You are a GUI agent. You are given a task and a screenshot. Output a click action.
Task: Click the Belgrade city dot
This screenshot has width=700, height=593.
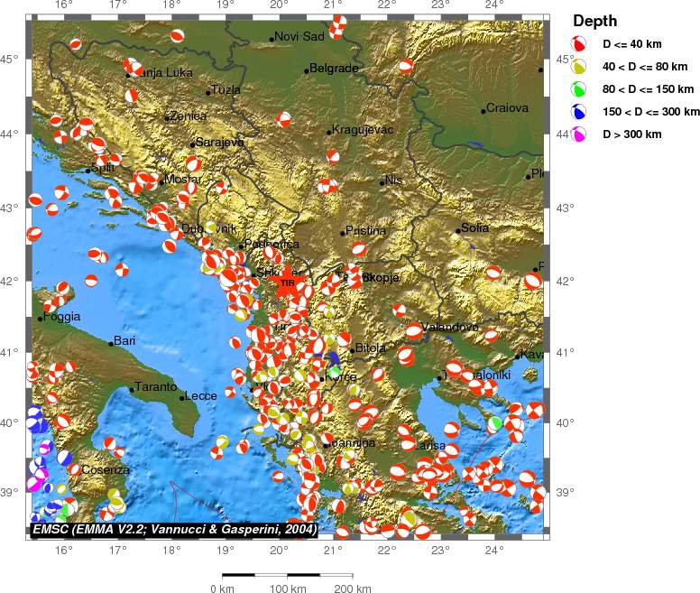307,70
